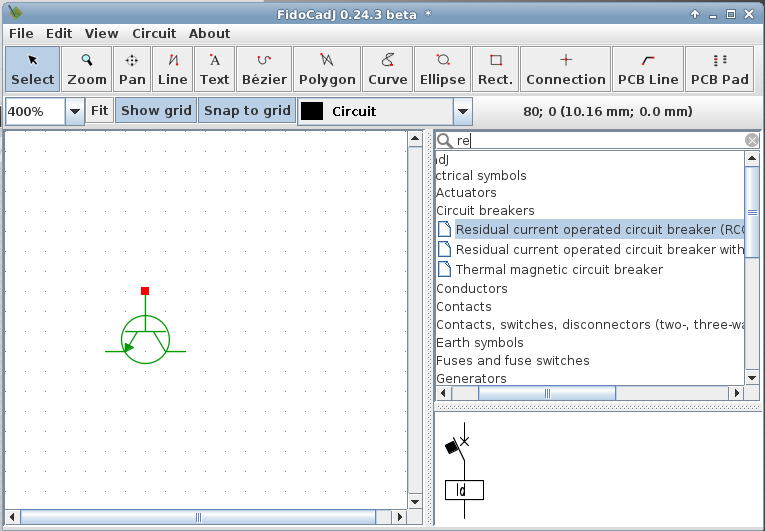Select the PCB Pad tool
Viewport: 765px width, 531px height.
(x=719, y=69)
